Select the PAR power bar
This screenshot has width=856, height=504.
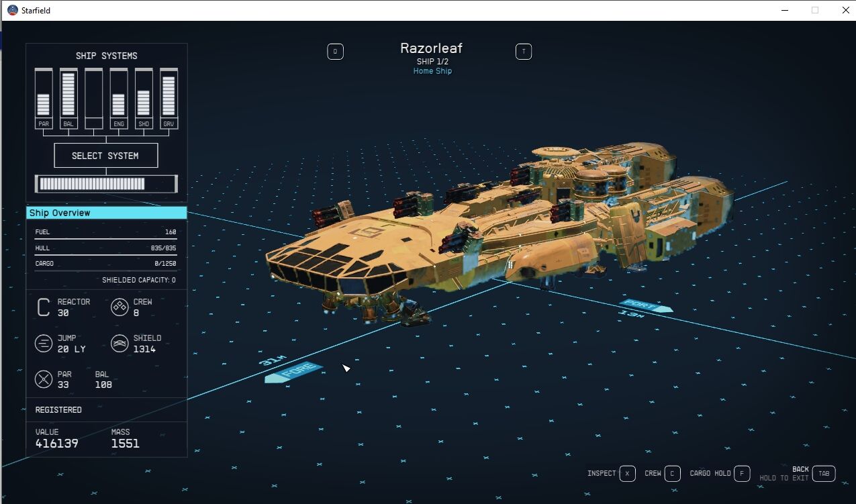pyautogui.click(x=43, y=99)
